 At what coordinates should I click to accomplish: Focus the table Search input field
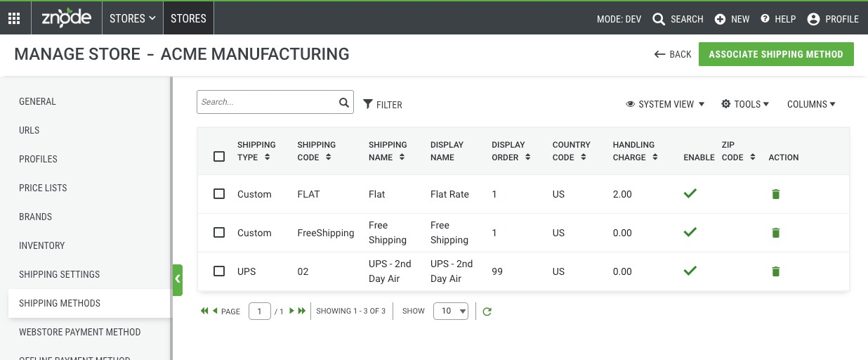(x=267, y=102)
